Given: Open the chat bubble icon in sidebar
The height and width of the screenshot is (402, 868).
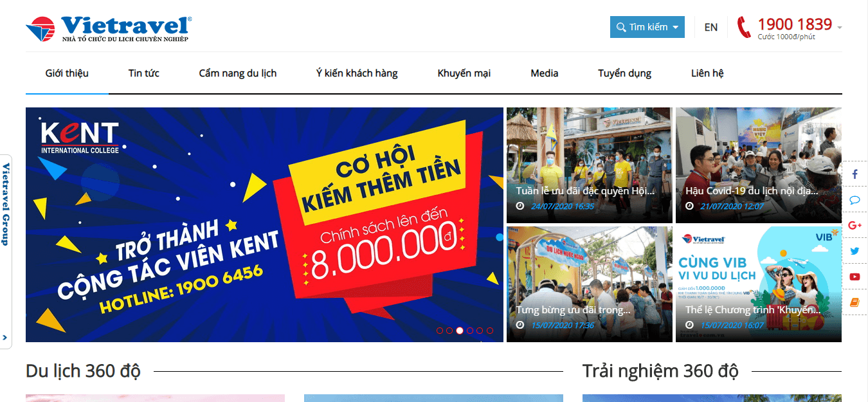Looking at the screenshot, I should point(854,200).
